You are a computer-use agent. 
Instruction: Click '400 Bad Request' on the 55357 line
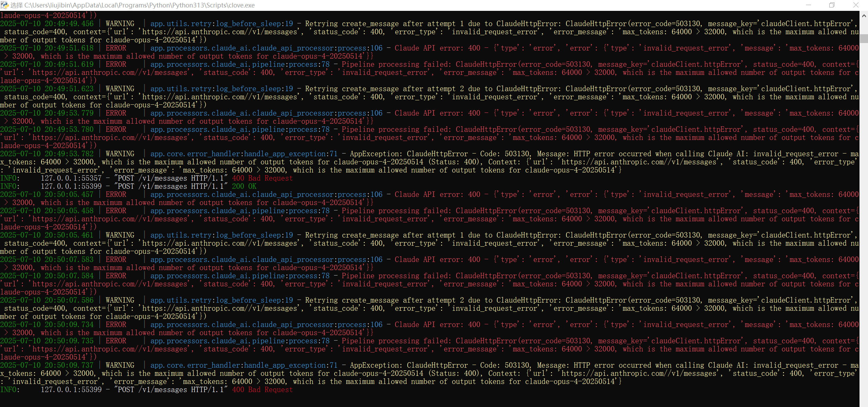(x=262, y=178)
